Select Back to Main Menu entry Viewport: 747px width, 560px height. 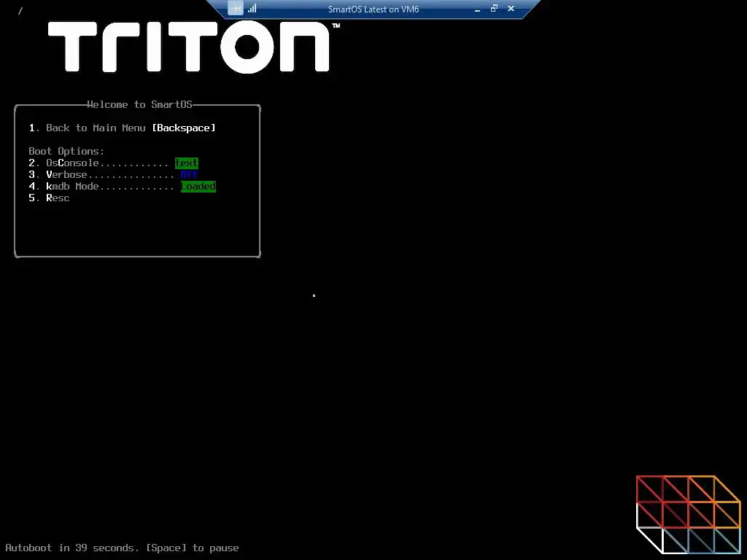(123, 128)
